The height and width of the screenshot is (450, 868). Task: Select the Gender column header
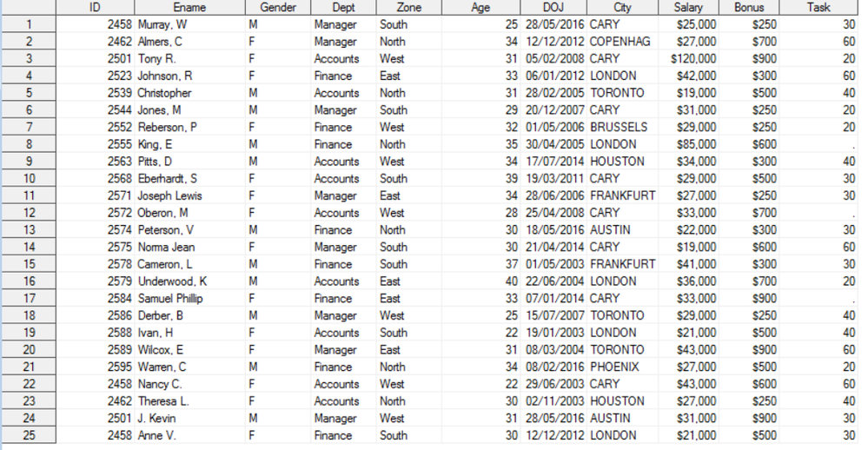(x=278, y=8)
